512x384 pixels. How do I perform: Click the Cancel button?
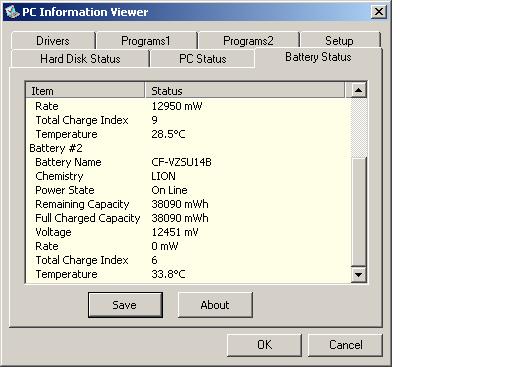pos(345,345)
